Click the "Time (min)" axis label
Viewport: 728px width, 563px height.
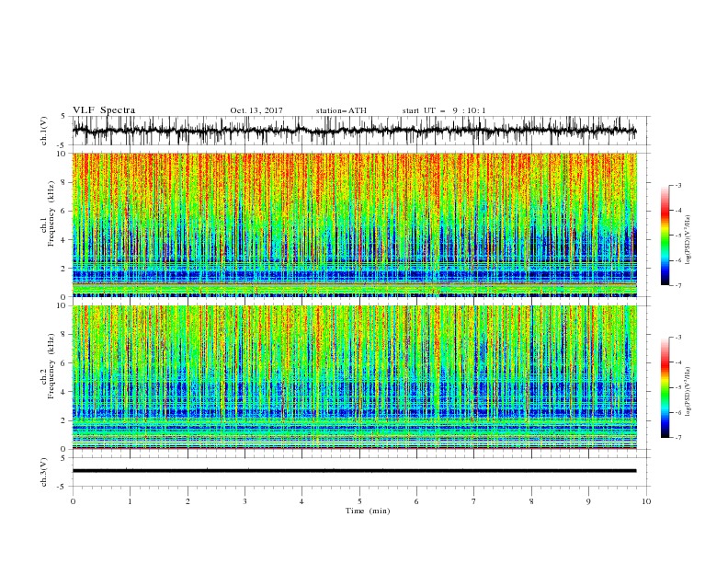coord(368,511)
